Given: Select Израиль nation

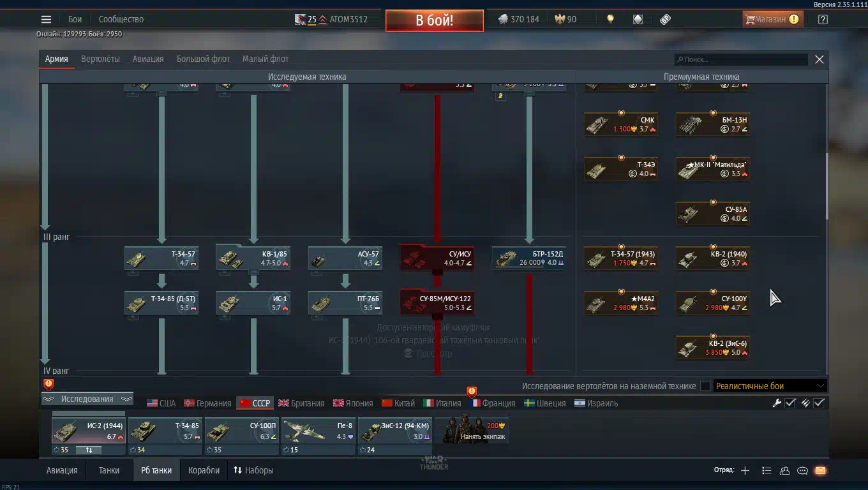Looking at the screenshot, I should pyautogui.click(x=596, y=403).
